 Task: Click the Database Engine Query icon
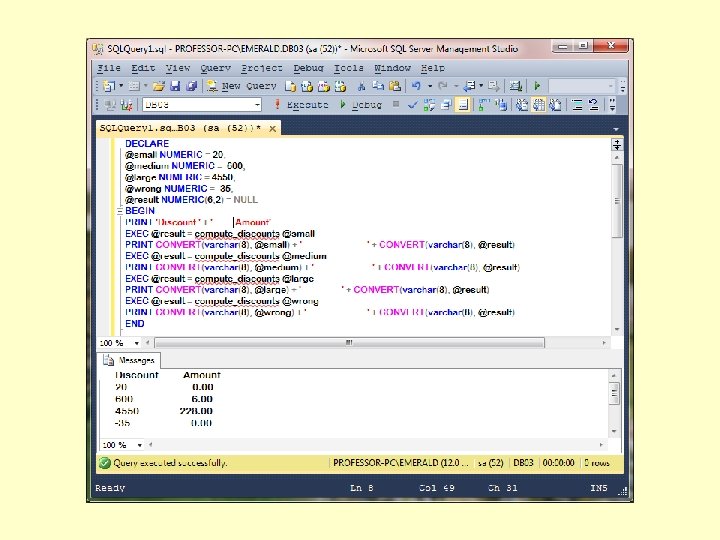tap(290, 86)
